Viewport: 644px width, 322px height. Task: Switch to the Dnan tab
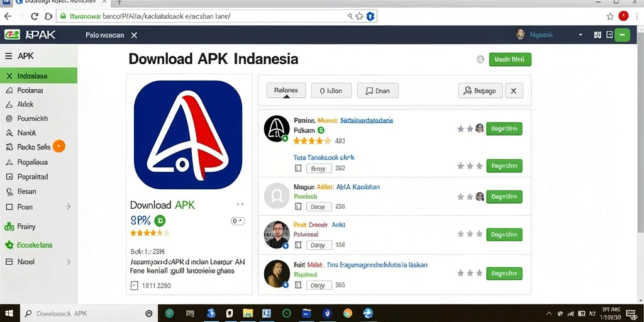pos(378,91)
